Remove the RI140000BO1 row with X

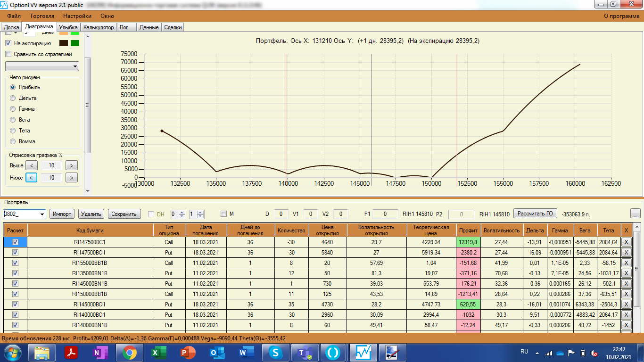626,314
